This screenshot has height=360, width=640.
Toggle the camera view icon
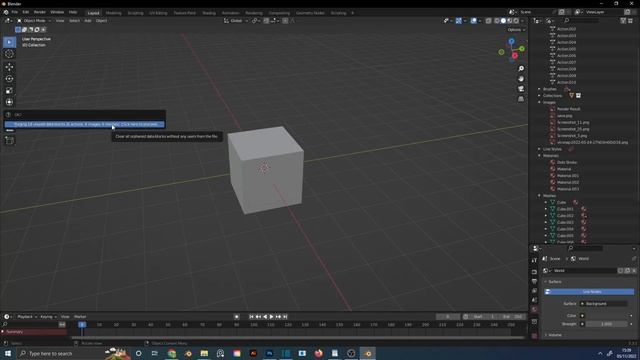[521, 89]
